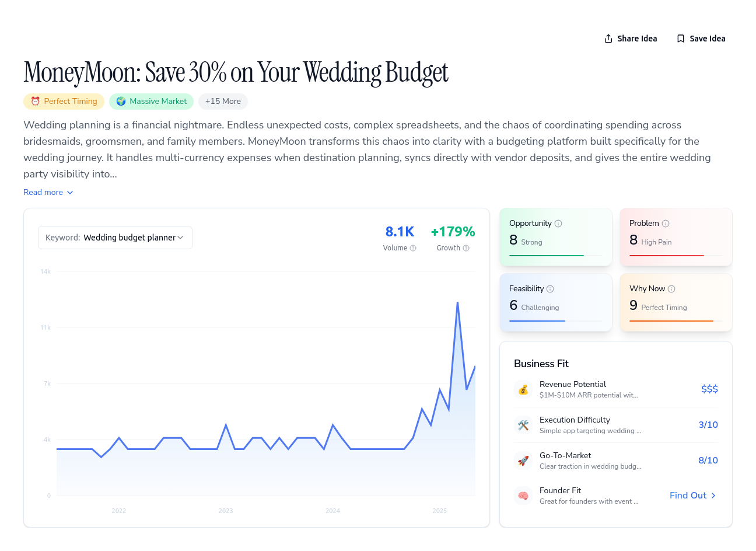Click the Execution Difficulty row title
Image resolution: width=756 pixels, height=551 pixels.
pyautogui.click(x=575, y=420)
